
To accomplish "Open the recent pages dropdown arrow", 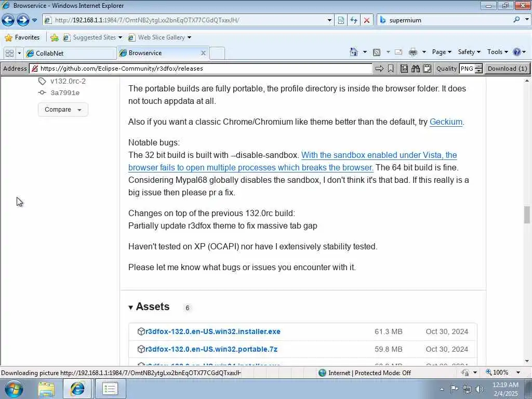I will 35,20.
